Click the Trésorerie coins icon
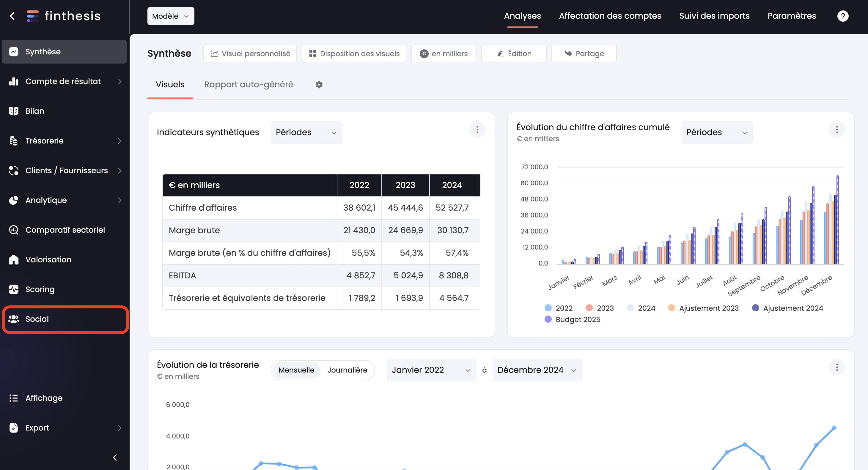This screenshot has width=868, height=470. tap(13, 141)
